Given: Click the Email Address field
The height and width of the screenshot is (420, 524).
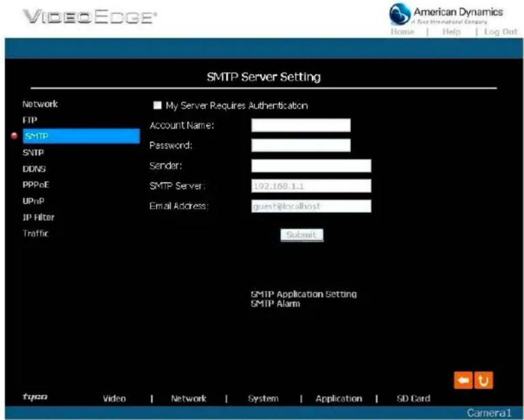Looking at the screenshot, I should click(x=311, y=206).
